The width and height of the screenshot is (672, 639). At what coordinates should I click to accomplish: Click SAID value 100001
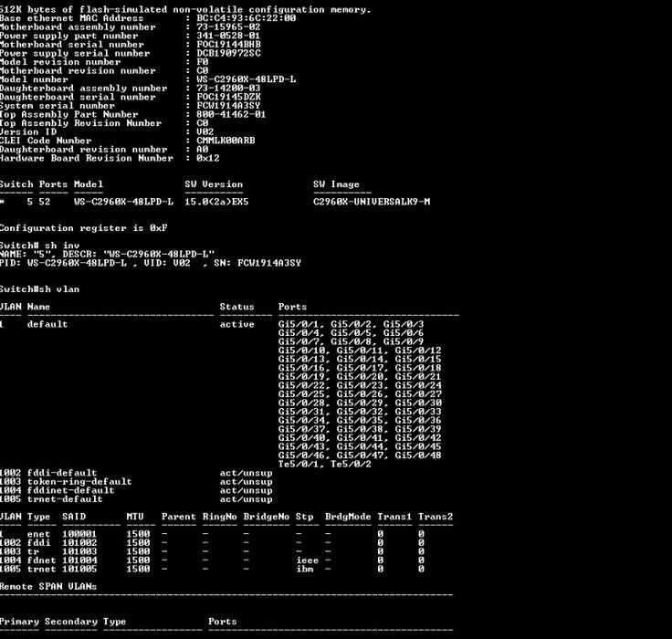click(x=79, y=534)
